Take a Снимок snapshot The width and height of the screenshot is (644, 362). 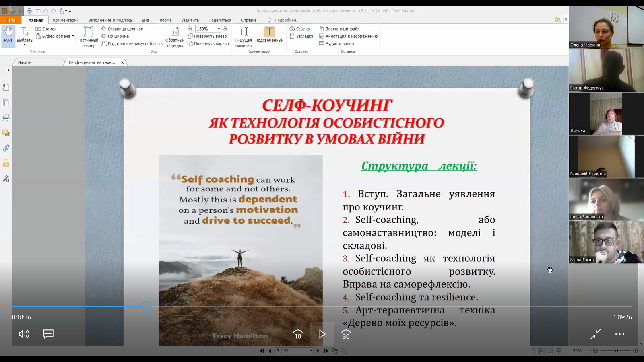[46, 29]
